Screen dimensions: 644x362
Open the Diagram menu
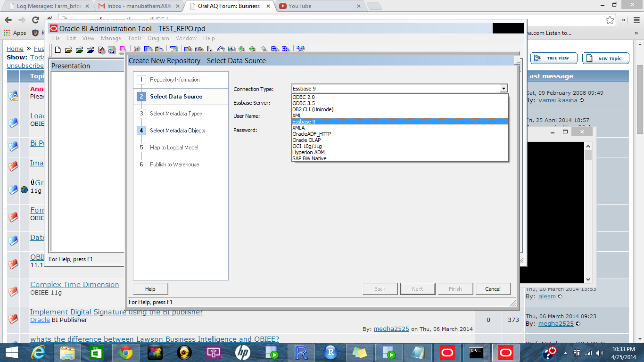click(x=158, y=38)
